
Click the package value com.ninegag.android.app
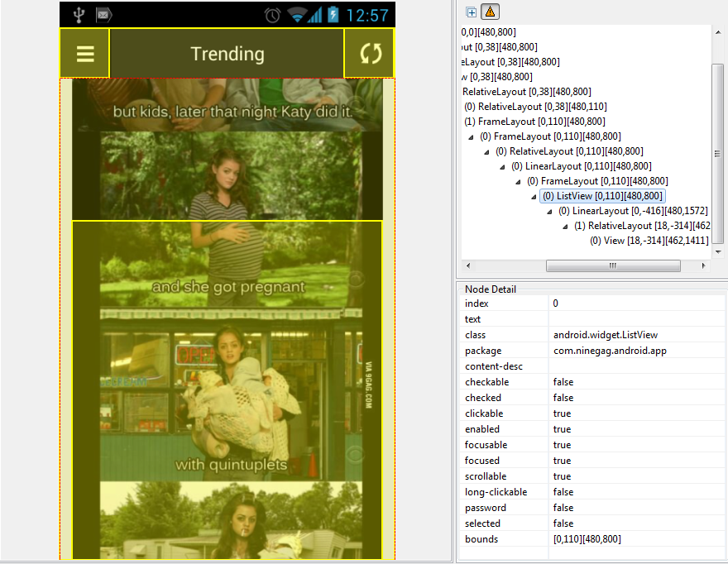pos(610,351)
